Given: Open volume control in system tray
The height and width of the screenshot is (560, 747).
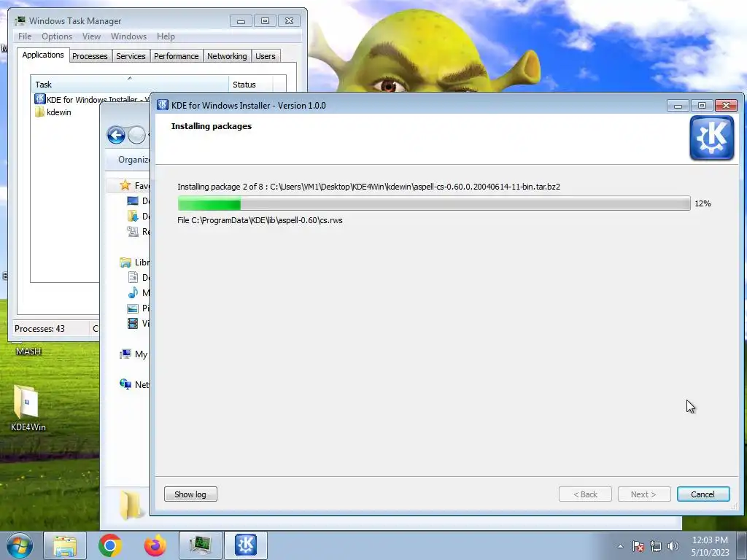Looking at the screenshot, I should (673, 546).
